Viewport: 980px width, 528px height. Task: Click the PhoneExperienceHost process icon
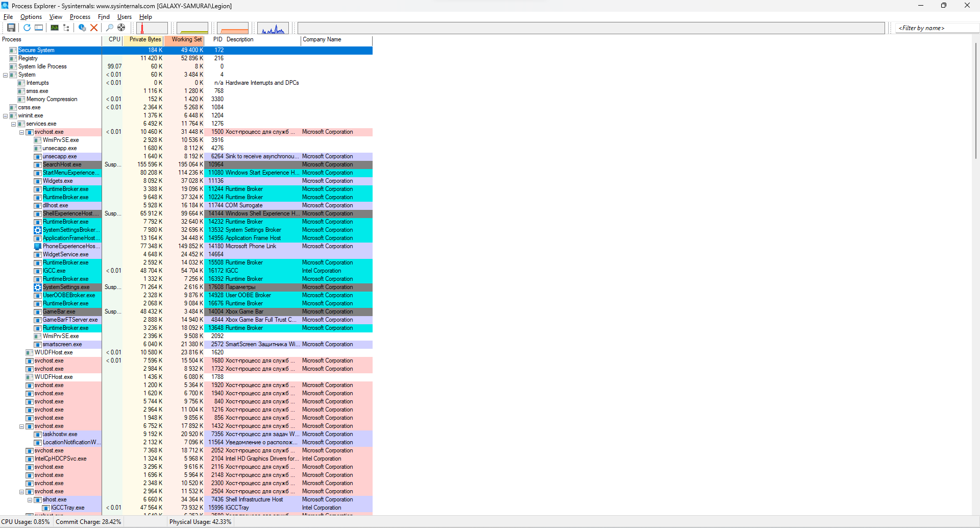(x=38, y=246)
